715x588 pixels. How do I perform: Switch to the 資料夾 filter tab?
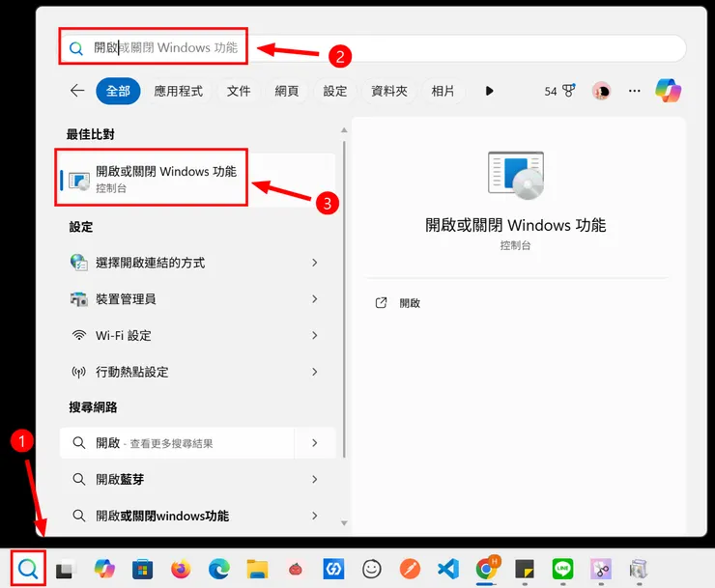click(x=389, y=91)
